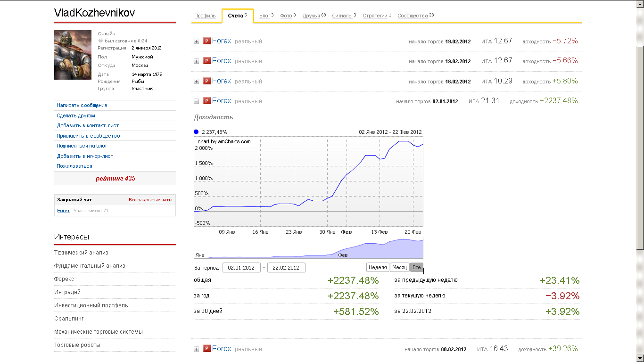The height and width of the screenshot is (362, 644).
Task: Open the VladKozhevnikov avatar picture
Action: pyautogui.click(x=73, y=55)
